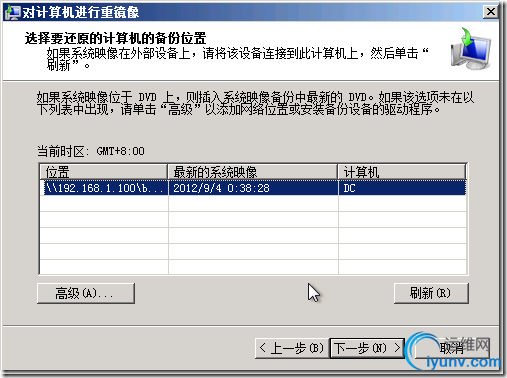Sort by 最新的系统映像 column header
The height and width of the screenshot is (378, 507).
point(252,172)
